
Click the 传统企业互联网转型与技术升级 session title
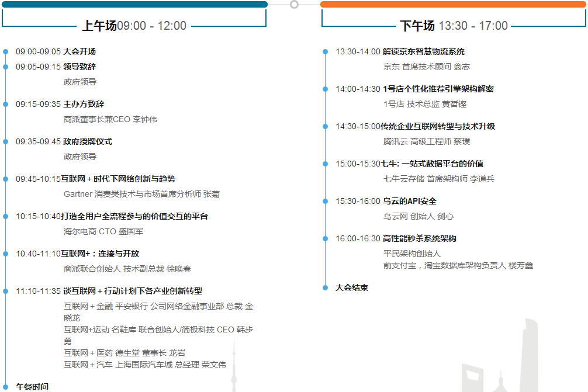[438, 126]
